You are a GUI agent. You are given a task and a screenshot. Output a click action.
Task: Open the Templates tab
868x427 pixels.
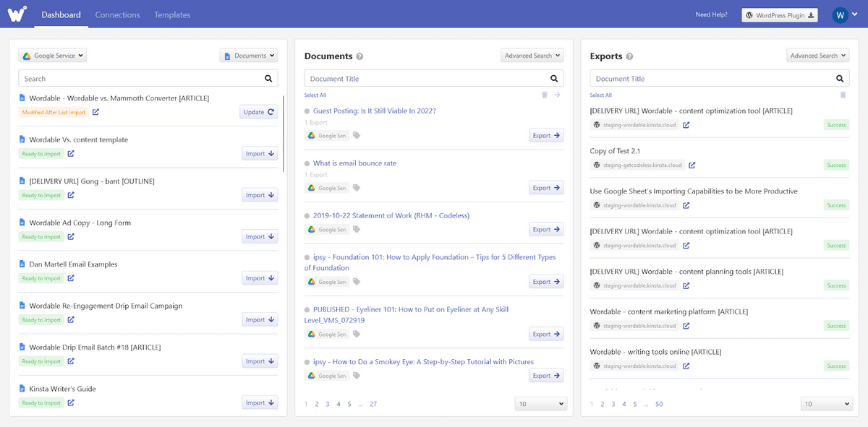coord(172,14)
